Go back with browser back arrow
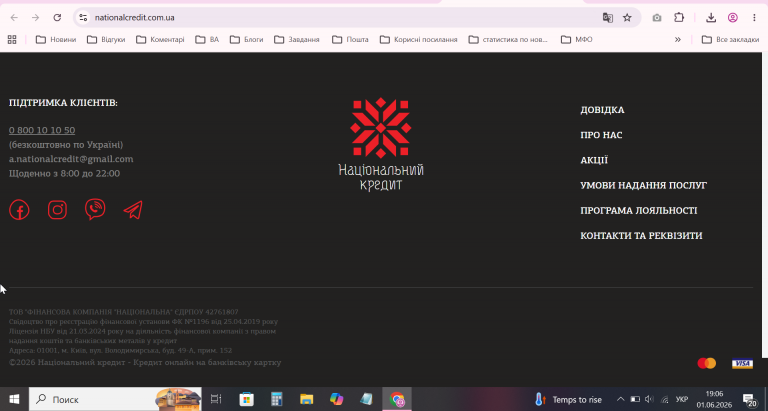The width and height of the screenshot is (768, 411). (x=14, y=18)
